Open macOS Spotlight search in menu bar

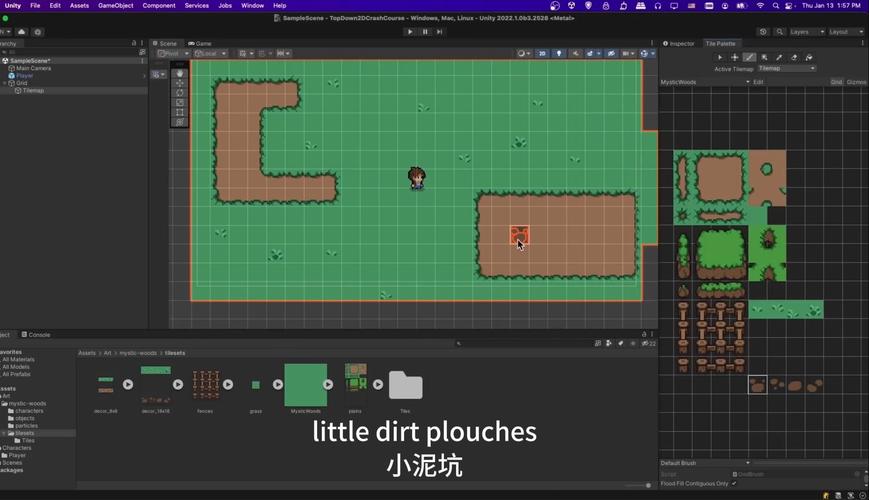pos(775,6)
